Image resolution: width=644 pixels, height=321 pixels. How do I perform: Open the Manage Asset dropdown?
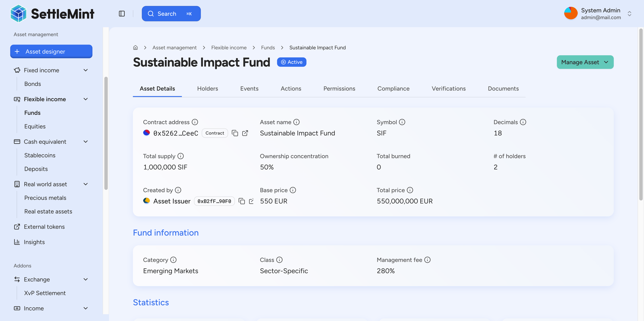click(585, 62)
